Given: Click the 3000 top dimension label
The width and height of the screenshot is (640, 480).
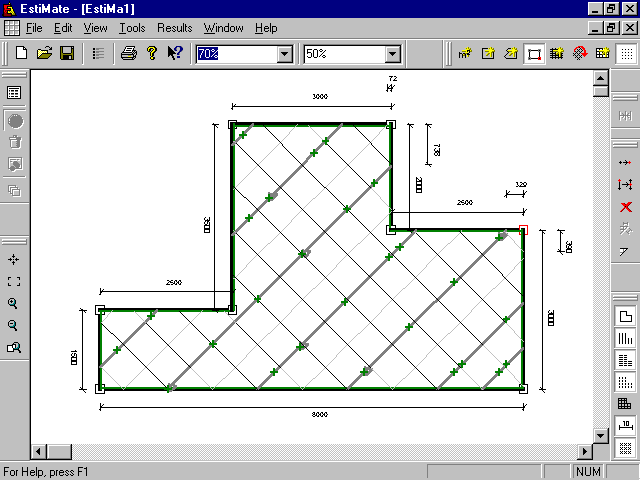Looking at the screenshot, I should 320,96.
